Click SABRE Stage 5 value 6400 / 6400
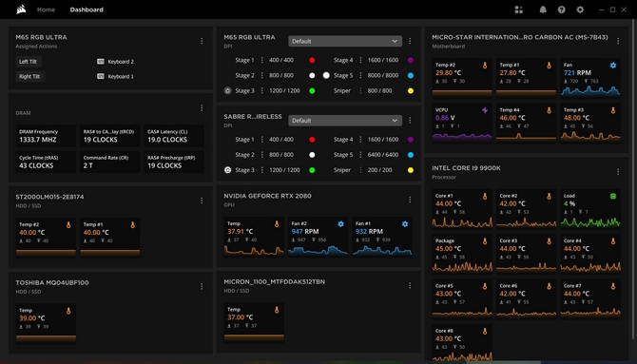Screen dimensions: 637x364 (x=383, y=154)
